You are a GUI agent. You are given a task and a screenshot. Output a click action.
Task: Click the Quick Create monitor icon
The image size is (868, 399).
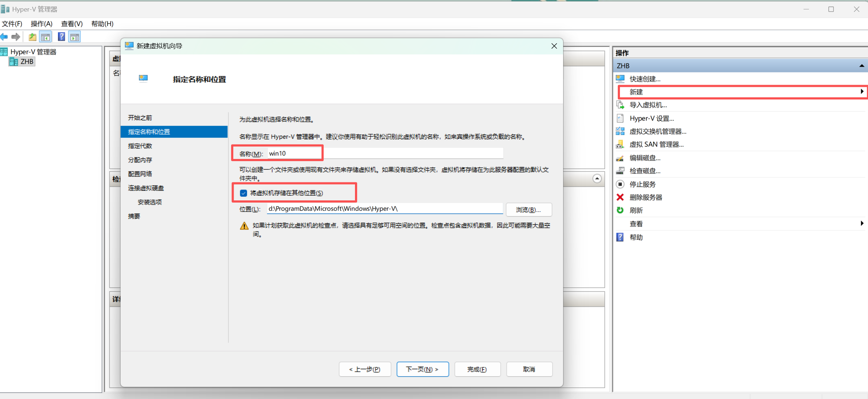click(x=620, y=79)
